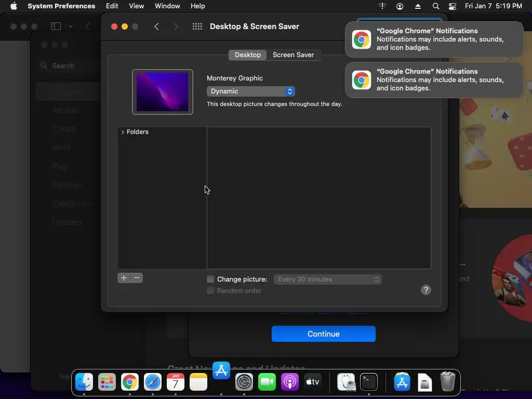532x399 pixels.
Task: Expand the Folders disclosure triangle
Action: [123, 132]
